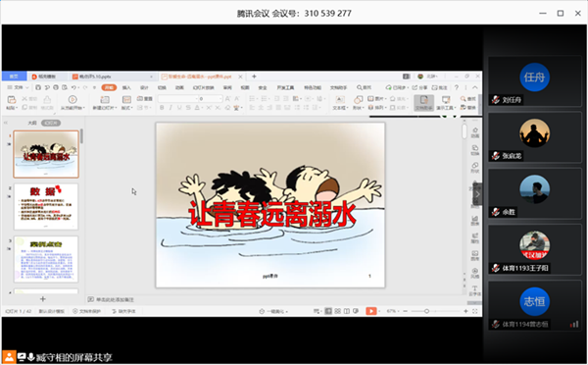588x365 pixels.
Task: Click the comment button in menu bar
Action: 439,87
